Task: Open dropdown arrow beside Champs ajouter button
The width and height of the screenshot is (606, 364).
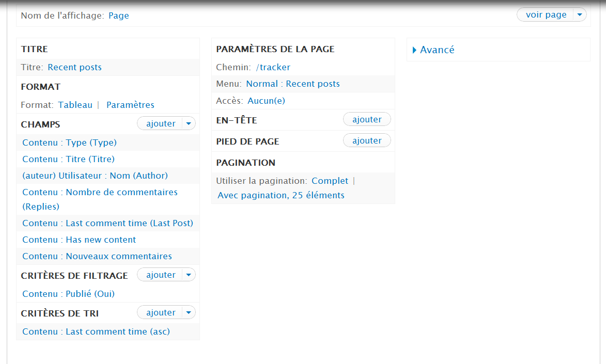Action: point(189,124)
